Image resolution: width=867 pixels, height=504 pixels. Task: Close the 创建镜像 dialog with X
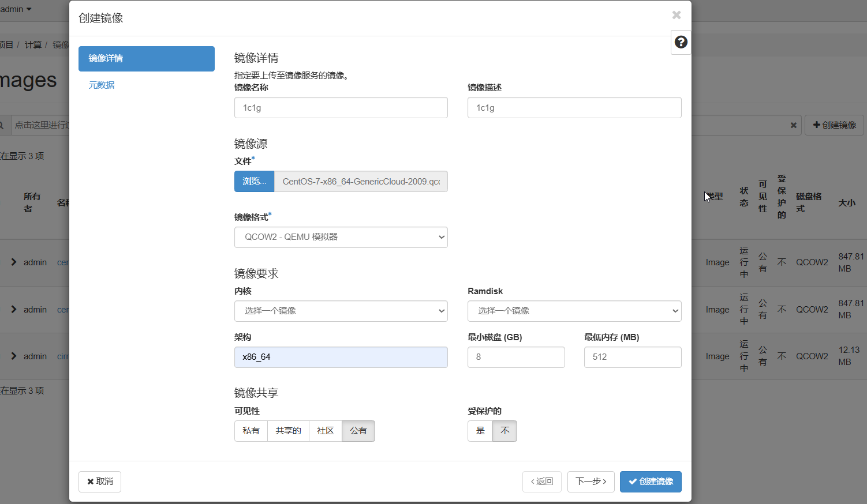tap(677, 15)
